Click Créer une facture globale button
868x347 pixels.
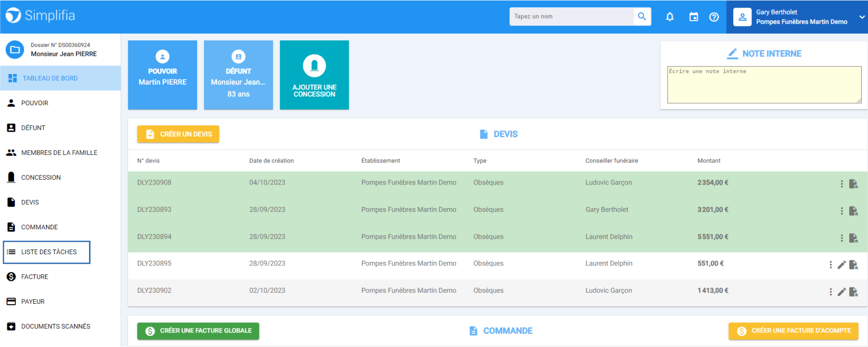click(198, 331)
